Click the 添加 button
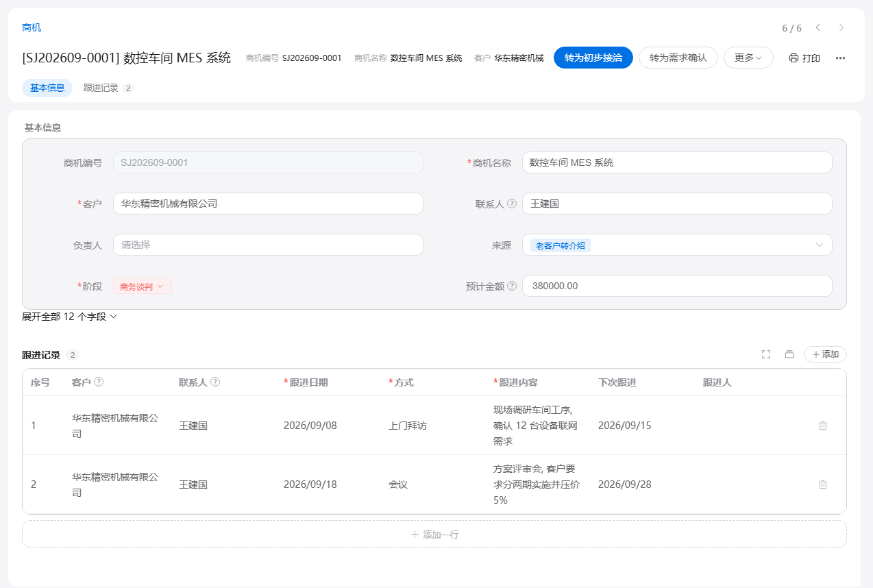Viewport: 873px width, 588px height. (x=825, y=354)
